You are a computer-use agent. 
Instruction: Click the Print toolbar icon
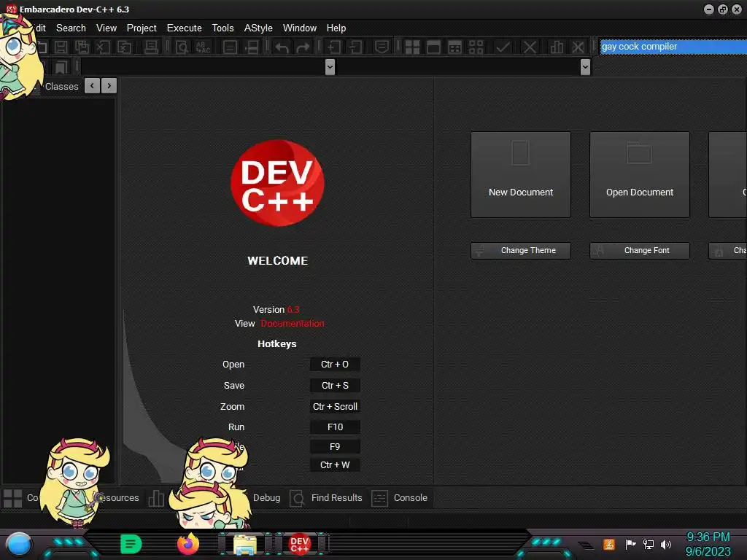click(x=151, y=47)
